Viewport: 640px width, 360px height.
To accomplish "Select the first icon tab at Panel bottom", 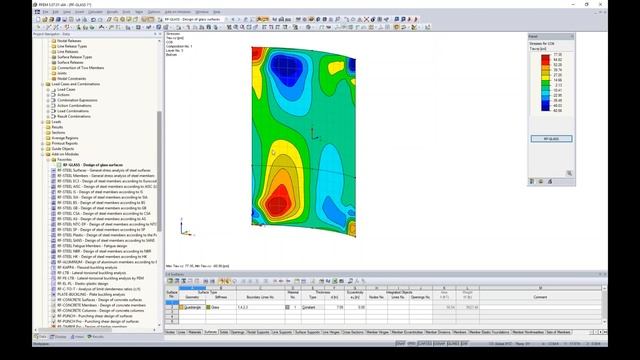I will pyautogui.click(x=532, y=181).
